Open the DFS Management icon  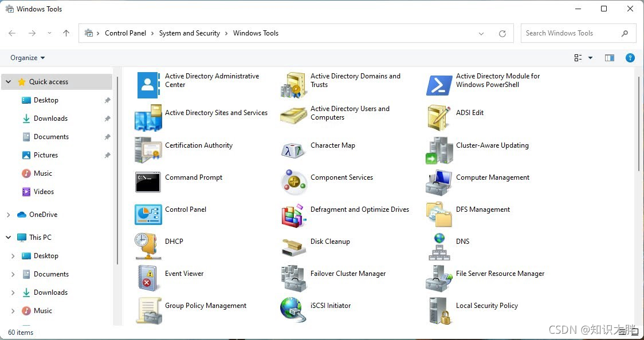point(439,214)
